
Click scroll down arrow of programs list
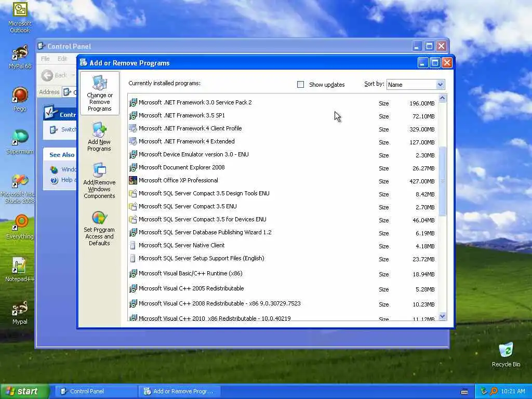pos(442,316)
